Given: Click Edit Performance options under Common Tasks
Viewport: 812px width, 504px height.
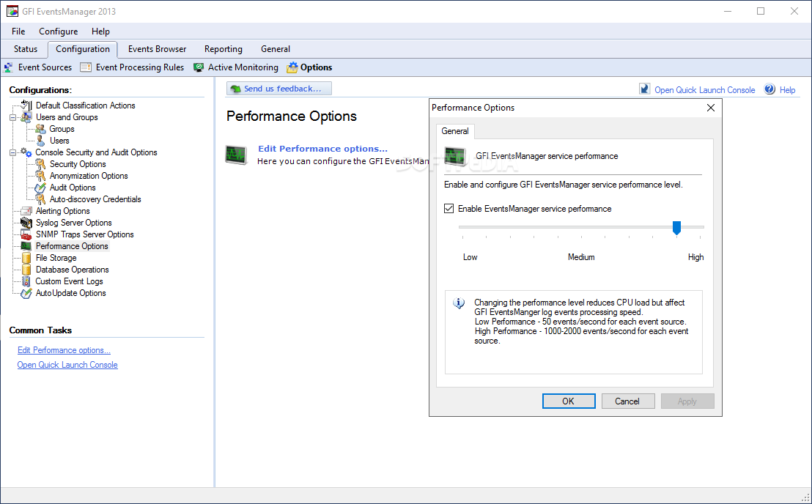Looking at the screenshot, I should tap(64, 350).
